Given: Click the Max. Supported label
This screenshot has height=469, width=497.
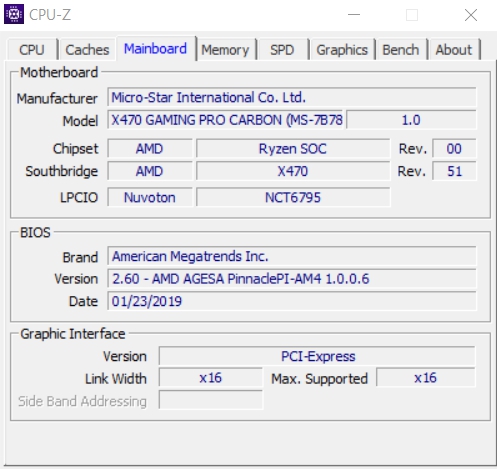Looking at the screenshot, I should pos(319,379).
